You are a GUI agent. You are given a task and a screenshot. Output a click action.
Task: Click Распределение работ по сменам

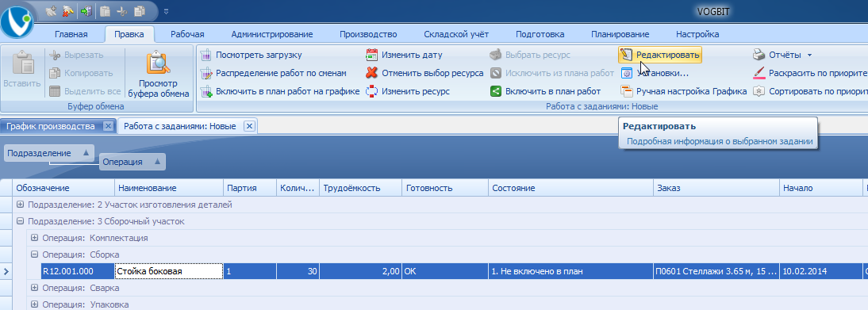click(x=273, y=73)
